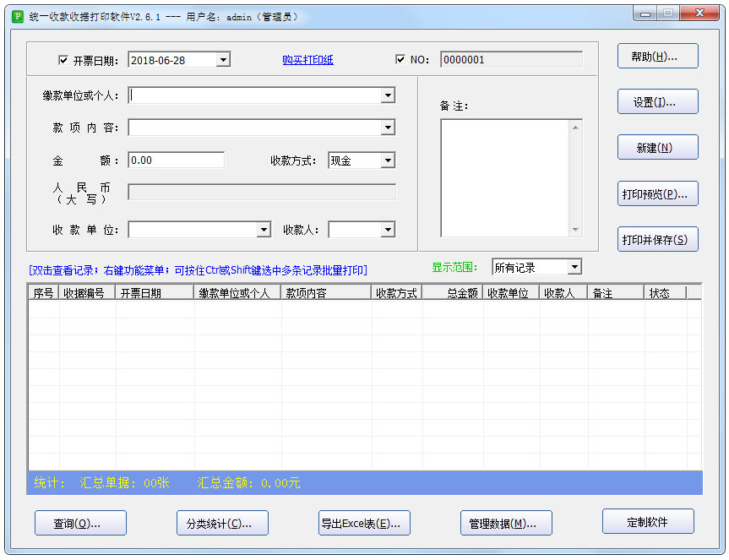Click the 新建(N) button

click(657, 147)
